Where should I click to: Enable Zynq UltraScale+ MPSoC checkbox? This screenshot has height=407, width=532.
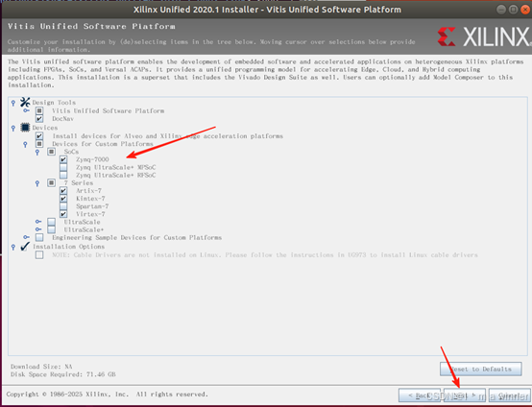pyautogui.click(x=63, y=167)
